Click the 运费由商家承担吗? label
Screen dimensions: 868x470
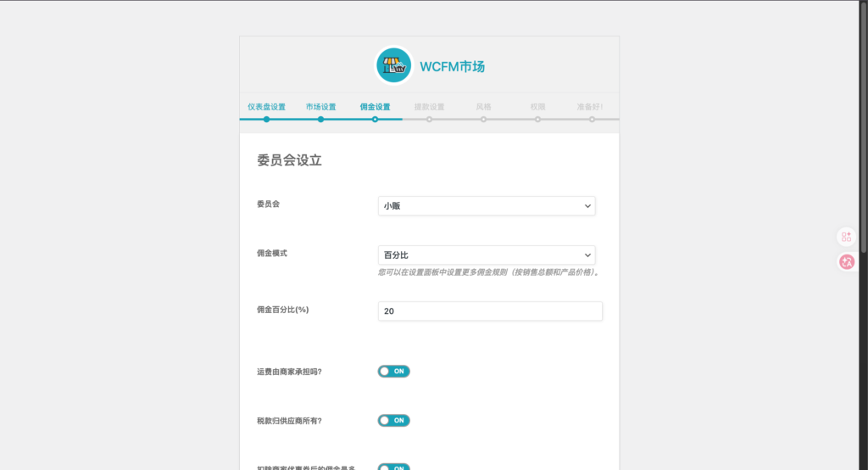pos(289,372)
